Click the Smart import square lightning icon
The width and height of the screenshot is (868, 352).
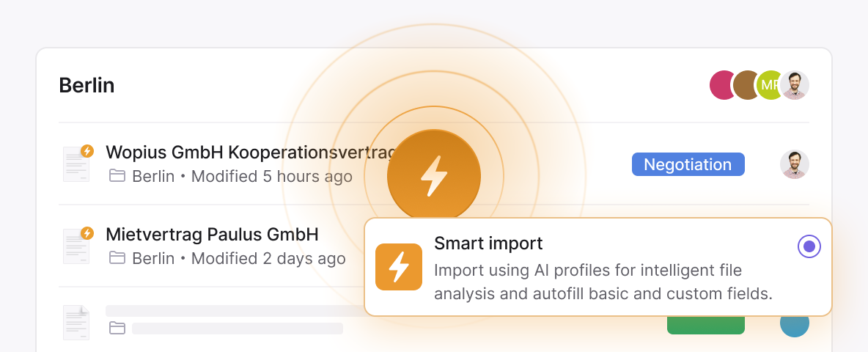point(399,267)
